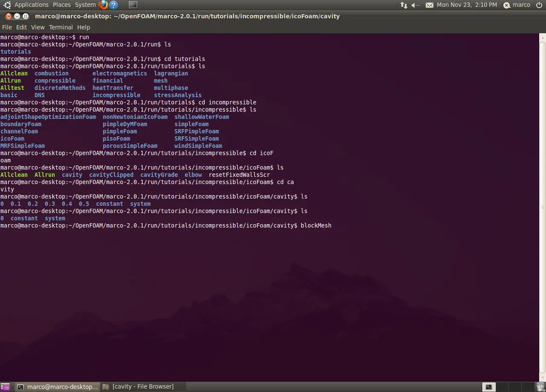Click the elbow directory name
Image resolution: width=546 pixels, height=392 pixels.
coord(193,175)
